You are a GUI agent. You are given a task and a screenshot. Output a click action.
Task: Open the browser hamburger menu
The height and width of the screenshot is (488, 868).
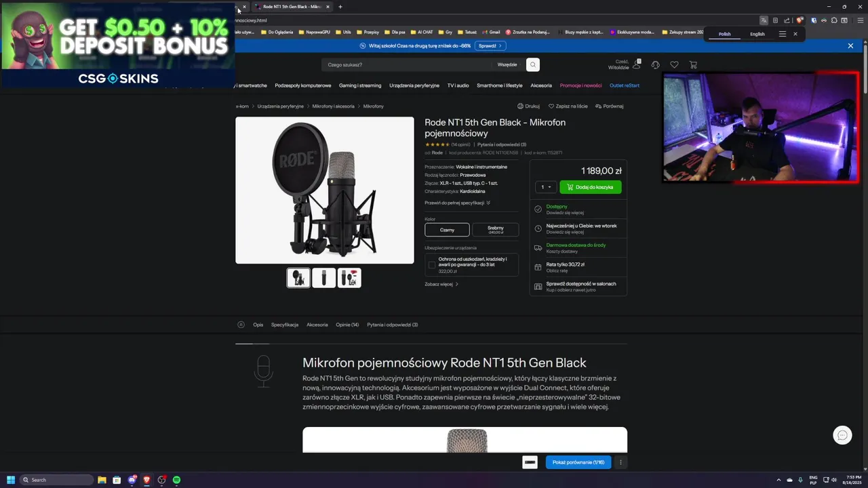point(861,20)
